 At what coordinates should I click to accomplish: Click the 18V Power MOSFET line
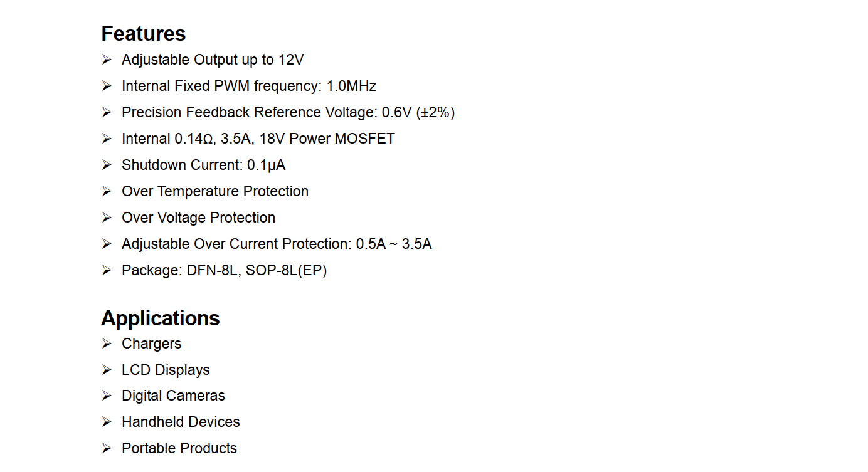[x=258, y=139]
